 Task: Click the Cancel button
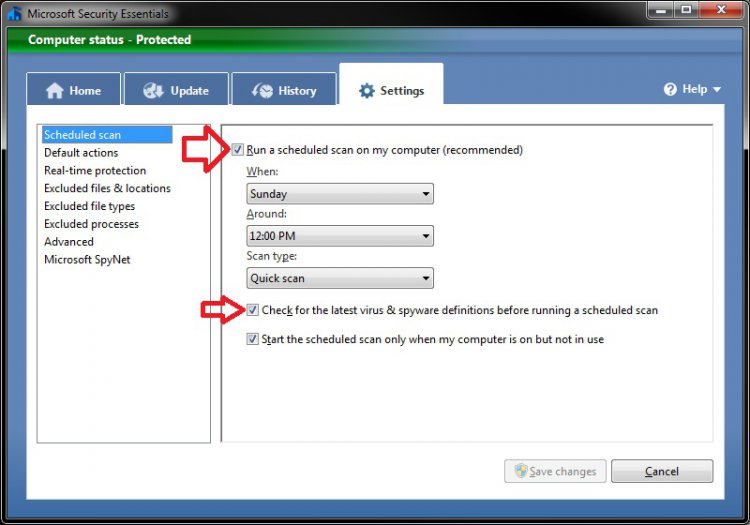click(662, 471)
